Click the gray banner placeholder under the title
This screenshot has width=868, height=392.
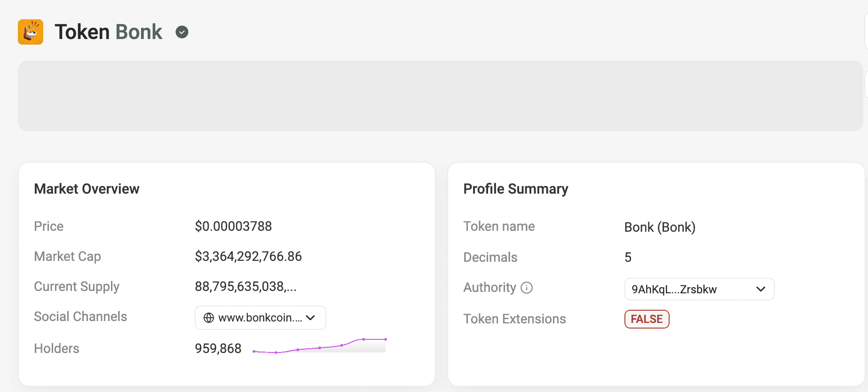coord(440,96)
